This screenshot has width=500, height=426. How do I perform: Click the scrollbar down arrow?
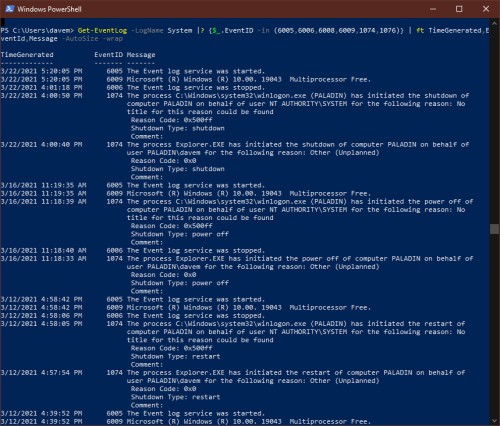pos(495,421)
